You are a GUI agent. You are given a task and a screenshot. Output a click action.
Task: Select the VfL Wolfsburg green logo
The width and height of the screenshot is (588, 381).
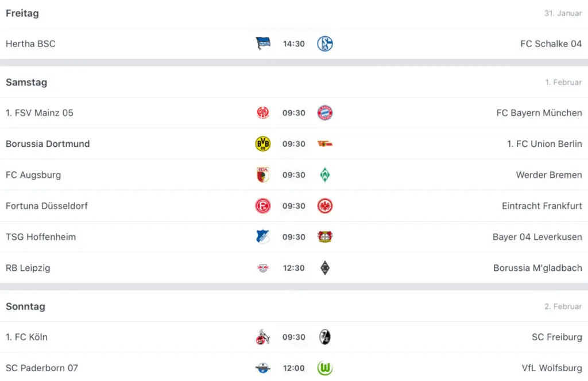[x=325, y=368]
